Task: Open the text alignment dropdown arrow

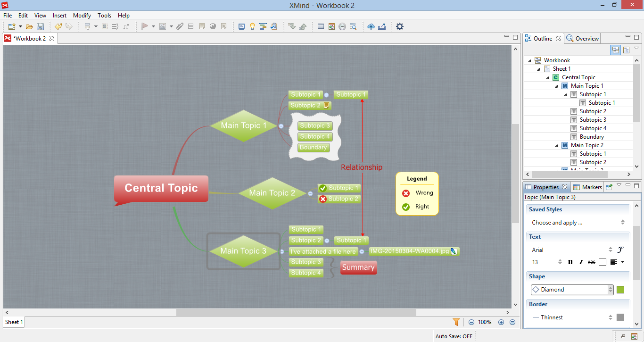Action: tap(622, 262)
